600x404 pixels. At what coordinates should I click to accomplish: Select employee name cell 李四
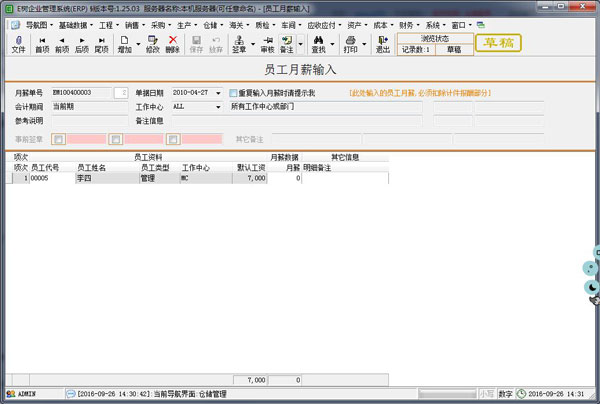pos(108,178)
